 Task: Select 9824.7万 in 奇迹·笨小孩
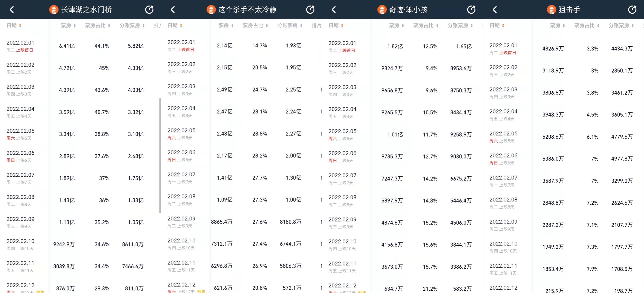click(x=392, y=68)
